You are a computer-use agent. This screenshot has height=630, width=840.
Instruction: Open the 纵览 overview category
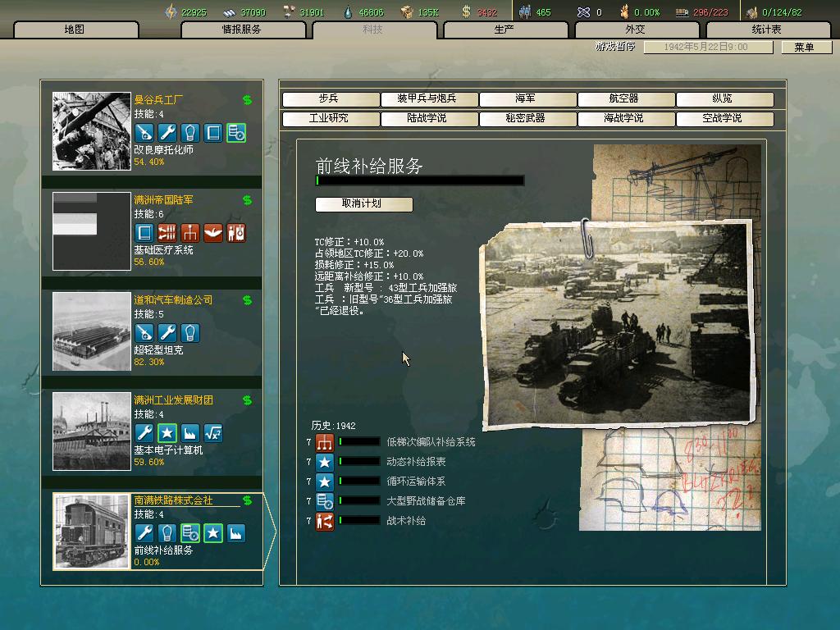[724, 99]
